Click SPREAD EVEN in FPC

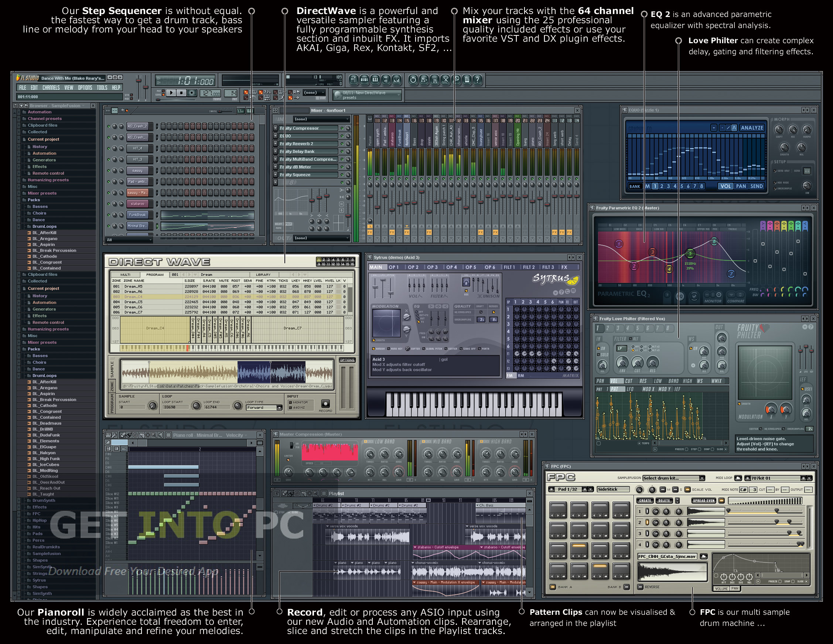[704, 500]
